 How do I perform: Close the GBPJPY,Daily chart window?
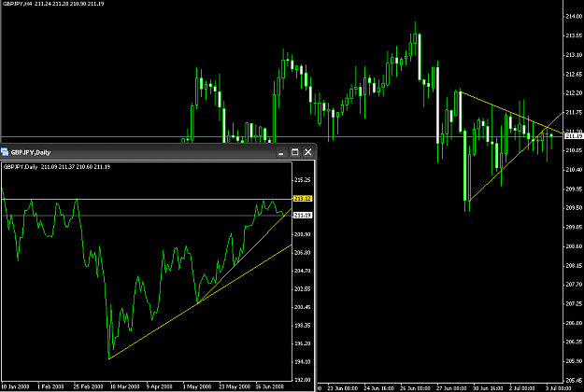tap(308, 152)
